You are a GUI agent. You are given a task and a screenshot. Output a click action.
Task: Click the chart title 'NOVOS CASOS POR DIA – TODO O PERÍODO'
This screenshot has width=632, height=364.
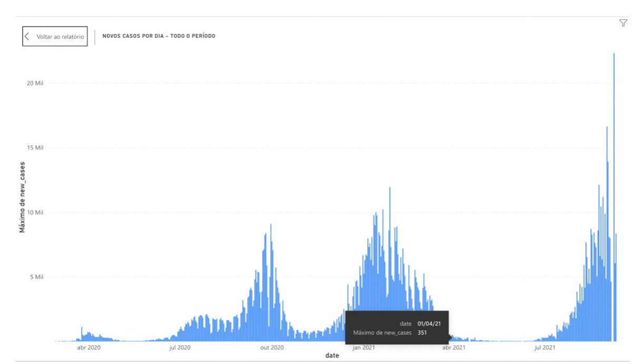point(159,36)
